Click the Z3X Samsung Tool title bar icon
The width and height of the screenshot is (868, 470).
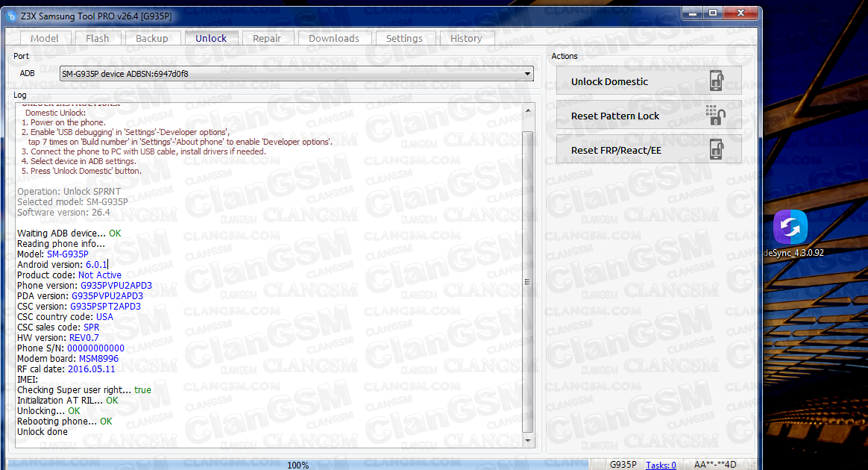tap(11, 16)
